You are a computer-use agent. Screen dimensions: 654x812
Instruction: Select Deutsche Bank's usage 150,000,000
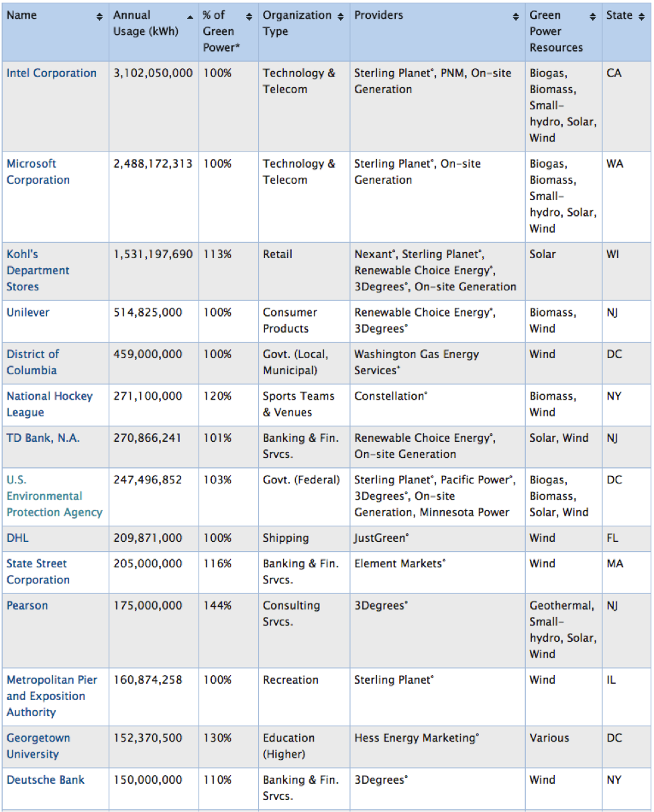148,780
